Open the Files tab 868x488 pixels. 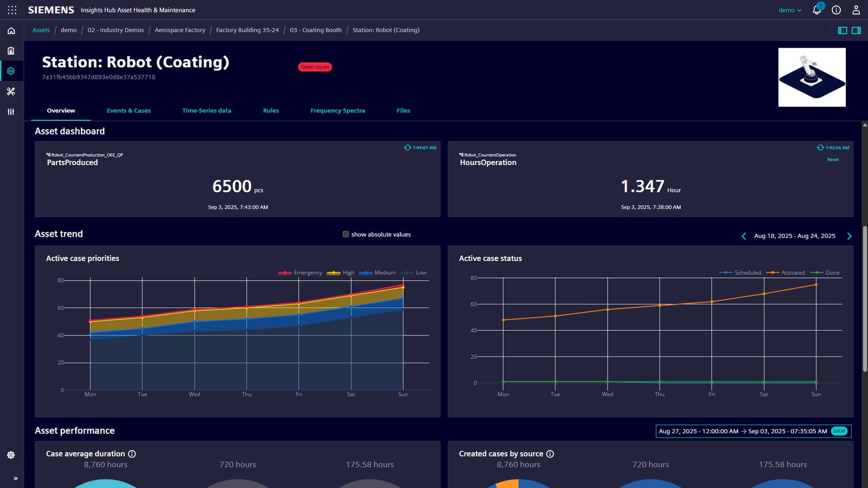tap(403, 111)
